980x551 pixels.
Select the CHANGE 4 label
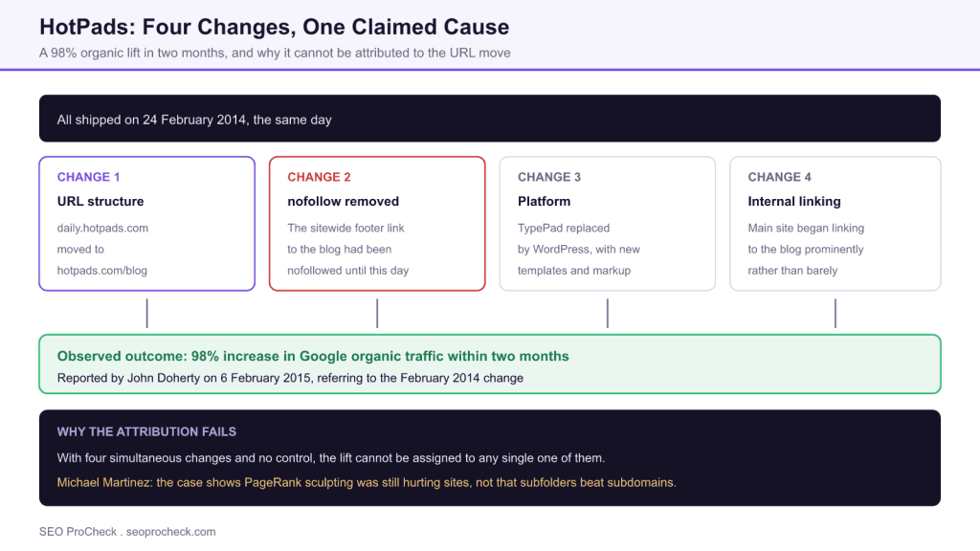click(779, 177)
